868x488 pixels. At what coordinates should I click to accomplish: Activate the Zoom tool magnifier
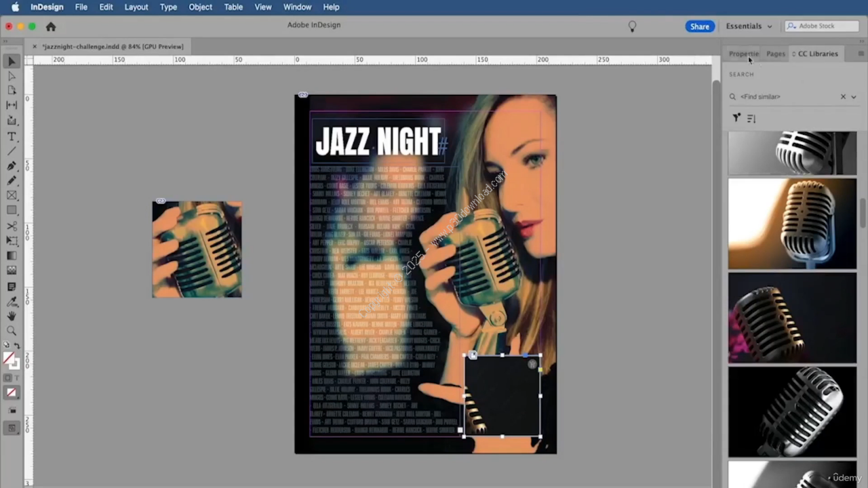[12, 331]
